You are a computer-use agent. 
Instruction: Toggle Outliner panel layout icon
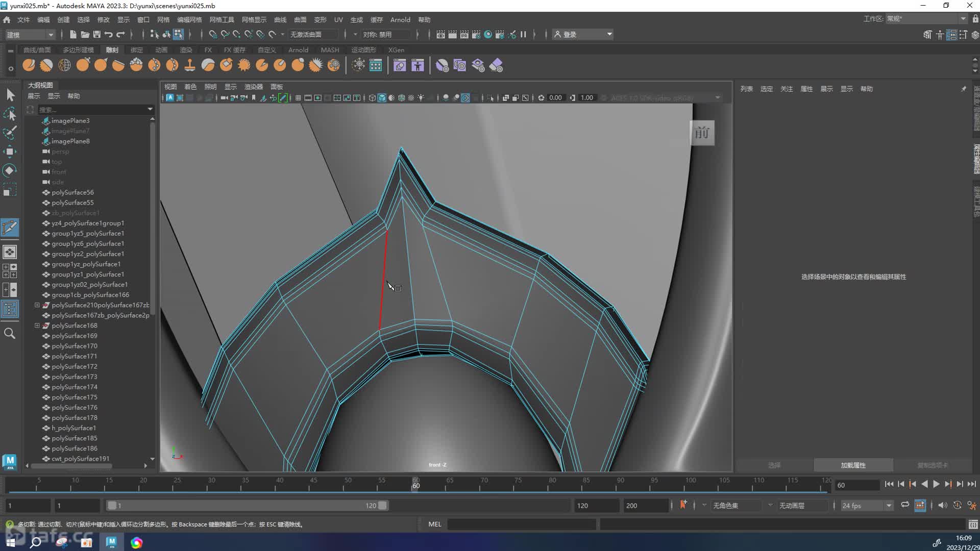coord(10,309)
